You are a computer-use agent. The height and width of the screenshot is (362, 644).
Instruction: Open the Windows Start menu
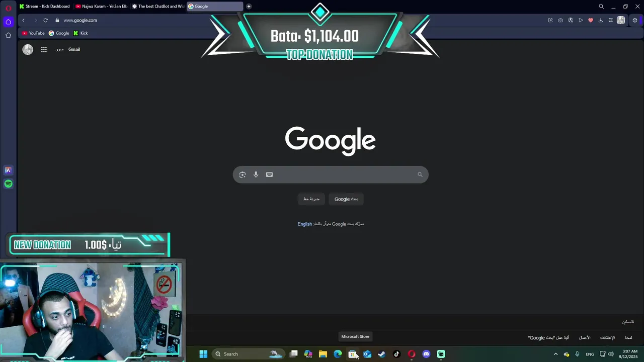point(203,354)
